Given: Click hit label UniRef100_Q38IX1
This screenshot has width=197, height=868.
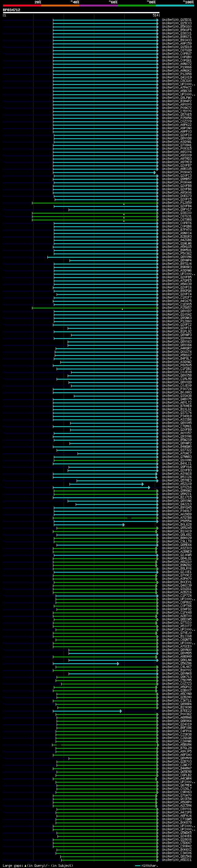Looking at the screenshot, I should coord(176,33).
